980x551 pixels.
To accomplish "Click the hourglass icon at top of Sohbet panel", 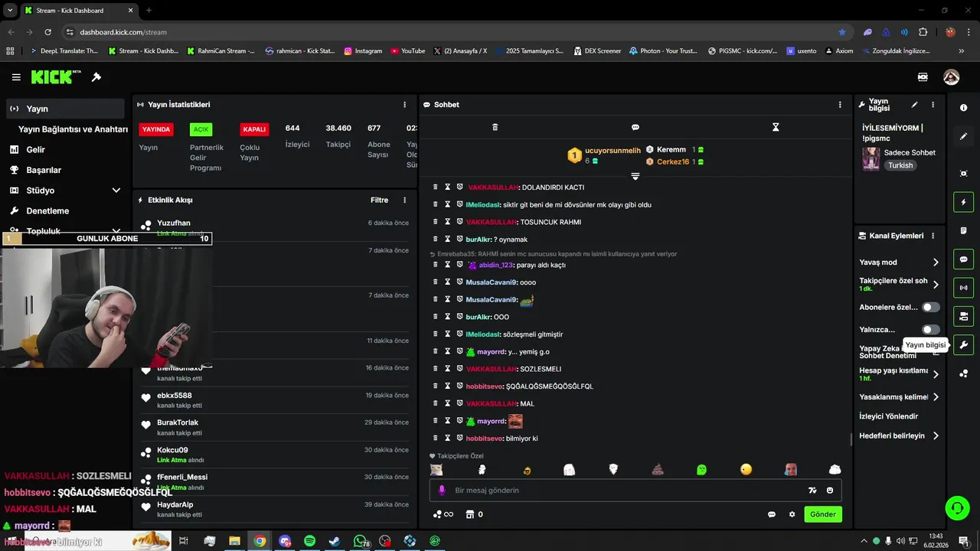I will click(776, 127).
